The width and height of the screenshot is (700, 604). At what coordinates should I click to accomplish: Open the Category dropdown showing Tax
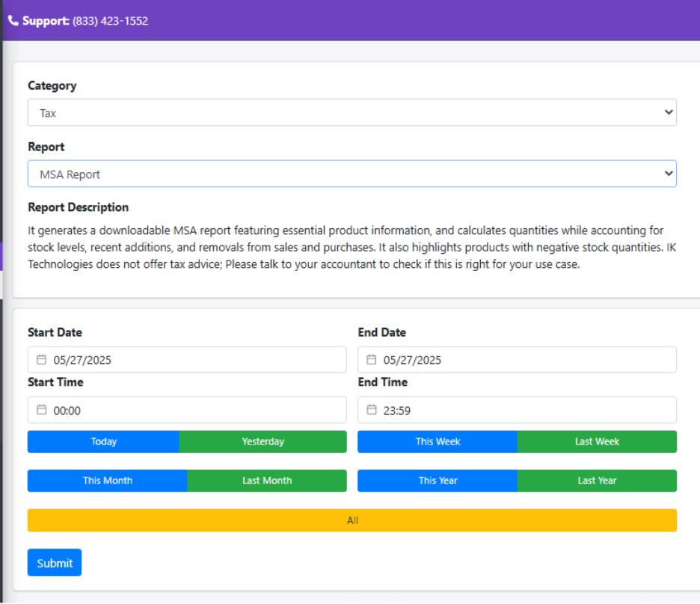tap(351, 113)
